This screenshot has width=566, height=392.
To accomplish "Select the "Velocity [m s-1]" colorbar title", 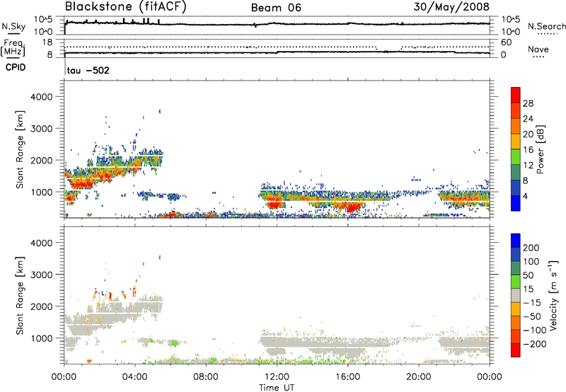I will (x=553, y=295).
